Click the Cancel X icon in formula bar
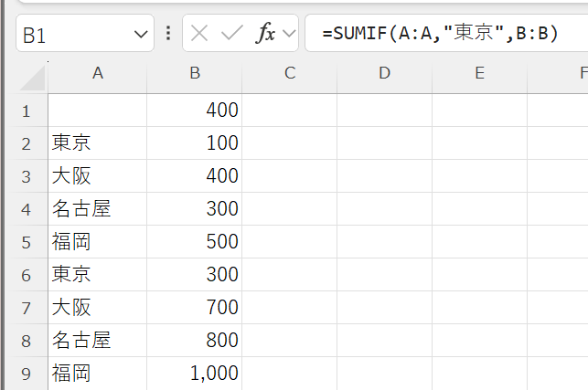The height and width of the screenshot is (390, 588). pos(199,34)
